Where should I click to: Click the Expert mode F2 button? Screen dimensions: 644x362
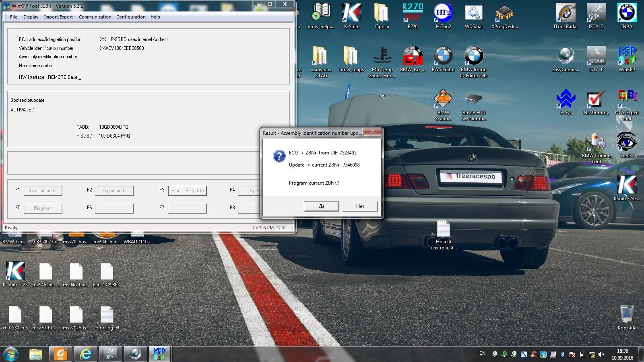(x=114, y=191)
